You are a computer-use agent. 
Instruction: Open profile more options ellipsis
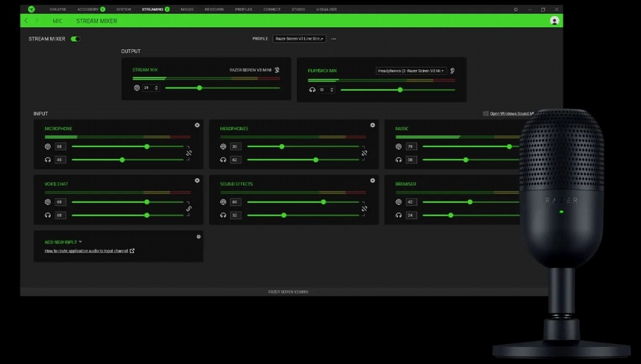click(x=333, y=39)
